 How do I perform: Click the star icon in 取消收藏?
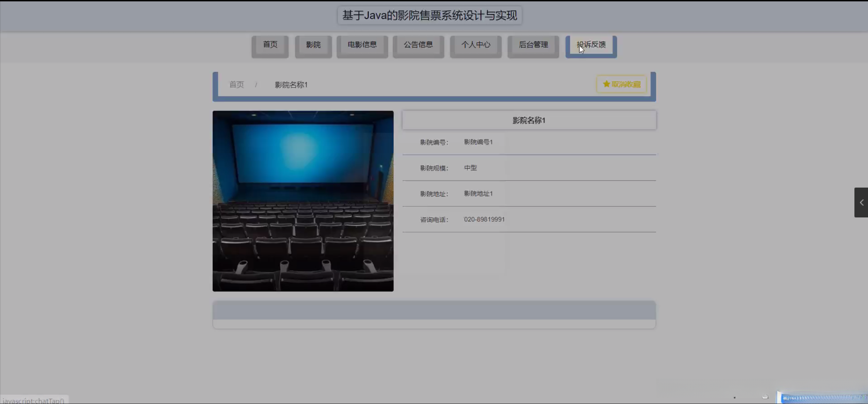[x=606, y=84]
